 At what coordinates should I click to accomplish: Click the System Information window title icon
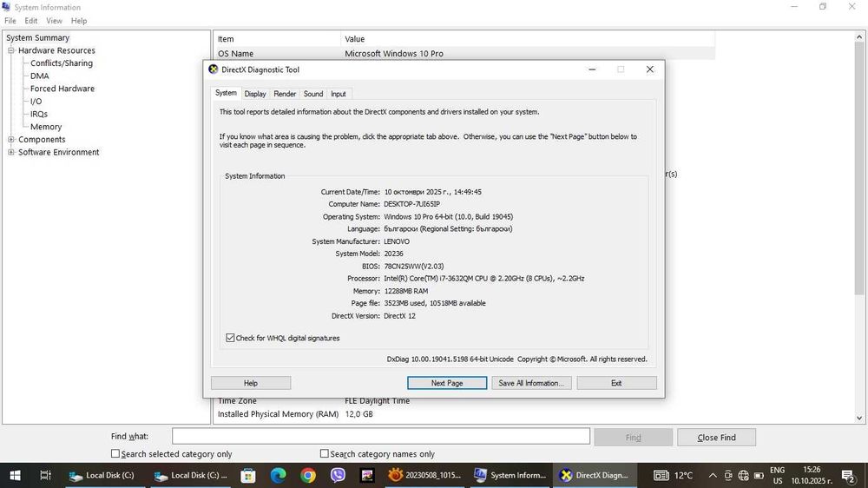[6, 7]
